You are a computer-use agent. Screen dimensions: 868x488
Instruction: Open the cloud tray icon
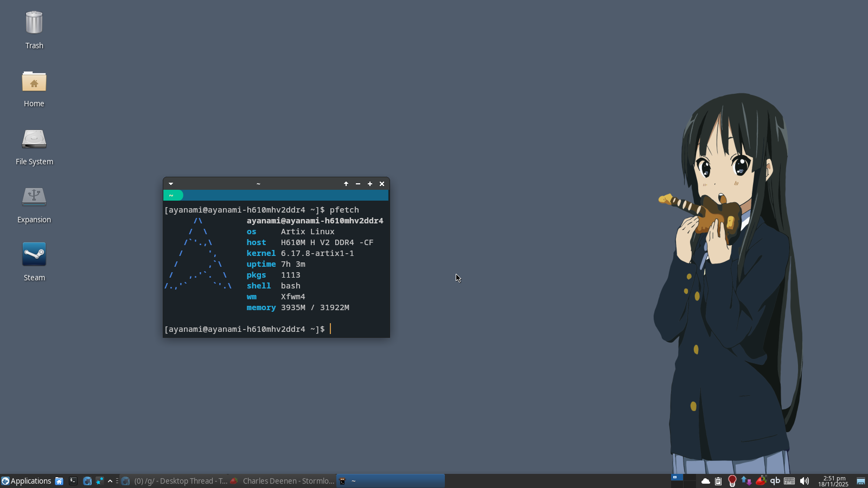point(706,481)
